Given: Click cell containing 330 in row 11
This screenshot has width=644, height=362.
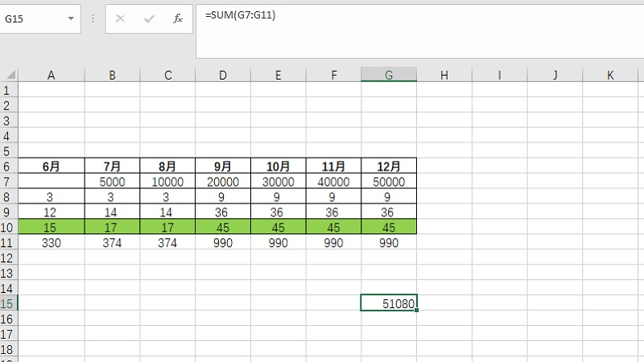Looking at the screenshot, I should point(52,243).
